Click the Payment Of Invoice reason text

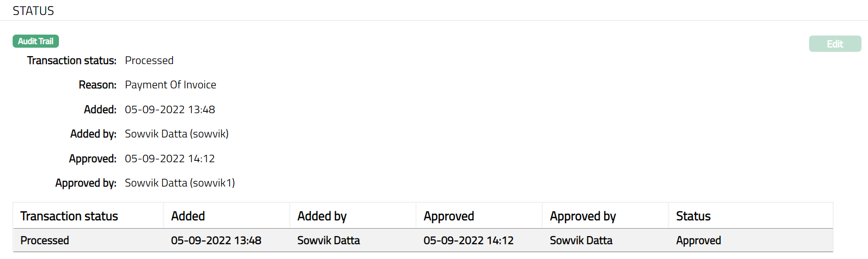coord(170,85)
